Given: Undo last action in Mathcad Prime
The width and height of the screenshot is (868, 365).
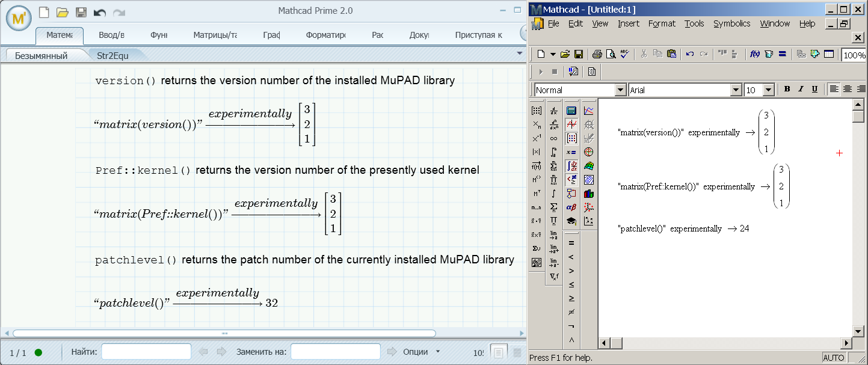Looking at the screenshot, I should click(100, 11).
